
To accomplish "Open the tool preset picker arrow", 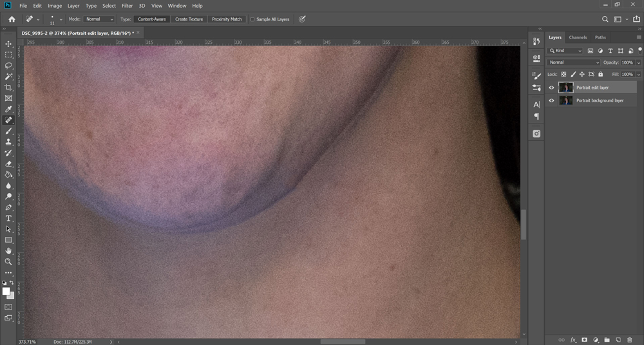I will (38, 19).
